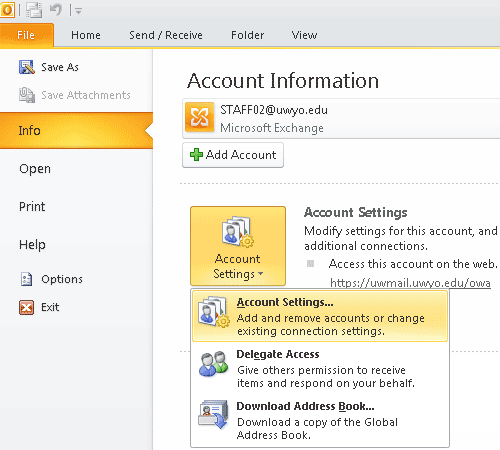Click the Send/Receive All Folders quick access icon
500x450 pixels.
(x=34, y=10)
